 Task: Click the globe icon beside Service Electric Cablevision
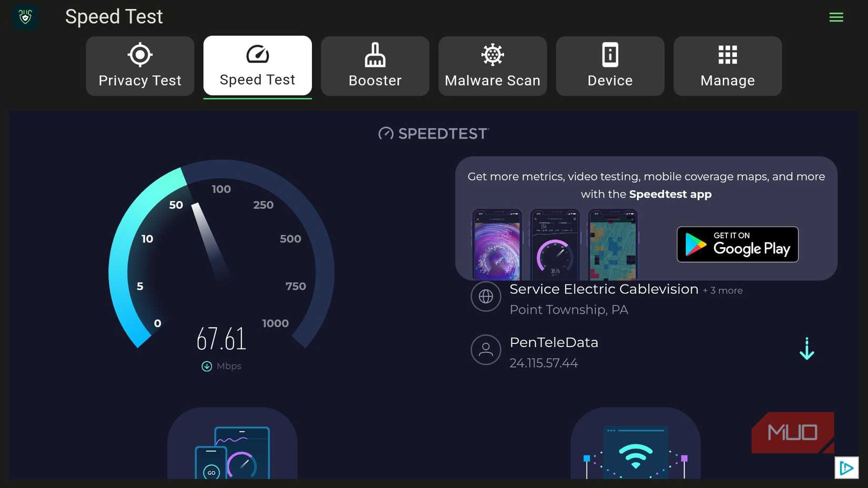pyautogui.click(x=486, y=296)
